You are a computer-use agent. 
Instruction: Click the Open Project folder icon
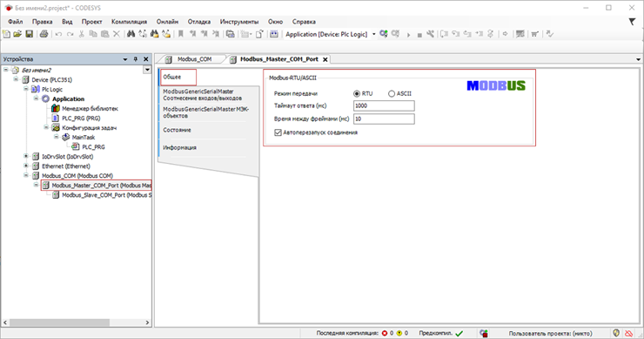17,34
